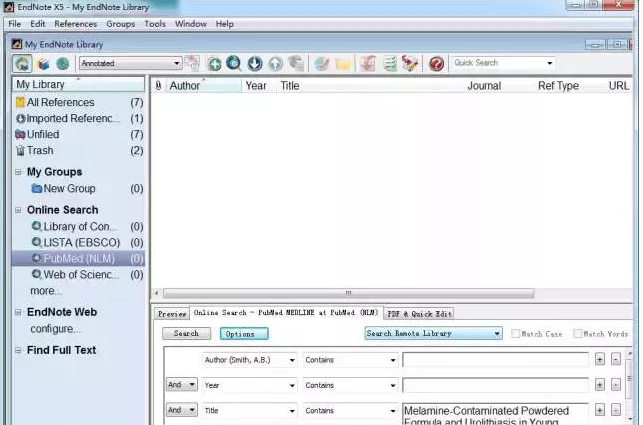The image size is (643, 425).
Task: Click the Options button
Action: pos(244,334)
